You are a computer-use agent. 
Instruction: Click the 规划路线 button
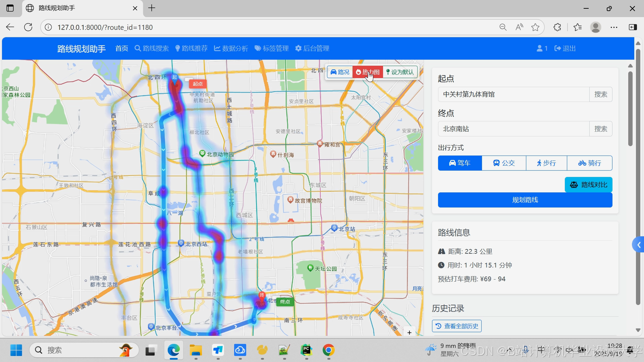coord(525,200)
